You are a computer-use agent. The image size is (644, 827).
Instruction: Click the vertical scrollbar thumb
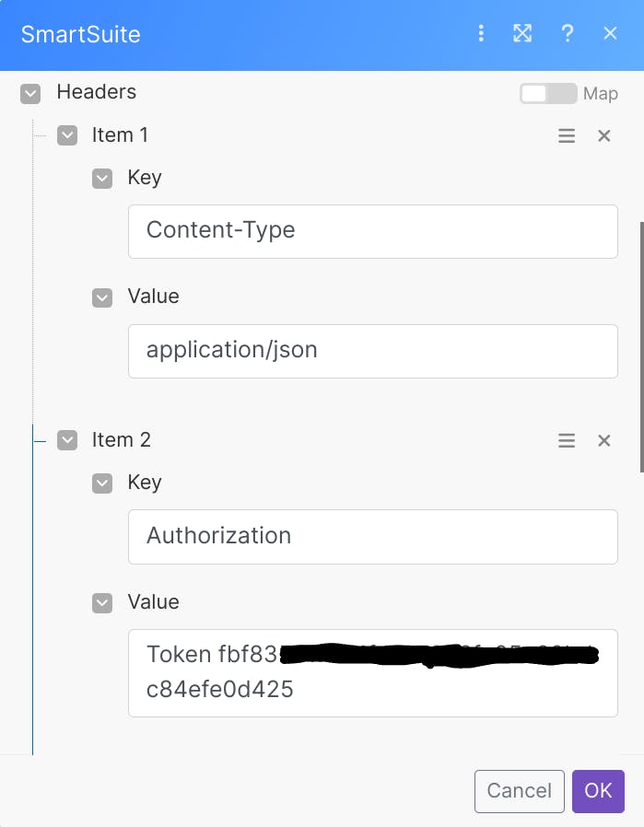pos(641,347)
